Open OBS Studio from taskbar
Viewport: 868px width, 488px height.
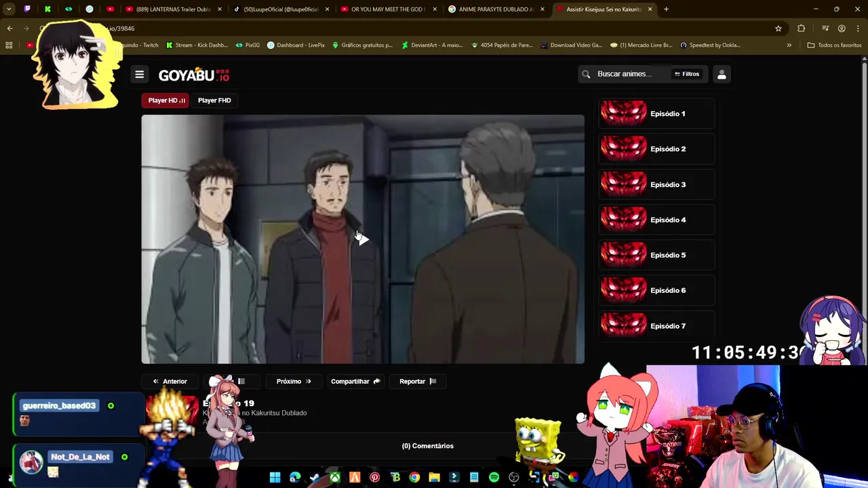[x=514, y=478]
